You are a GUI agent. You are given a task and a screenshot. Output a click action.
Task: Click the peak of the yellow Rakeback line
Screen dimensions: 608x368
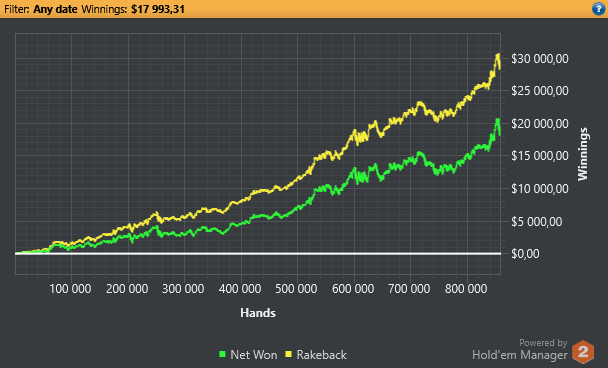[x=498, y=55]
